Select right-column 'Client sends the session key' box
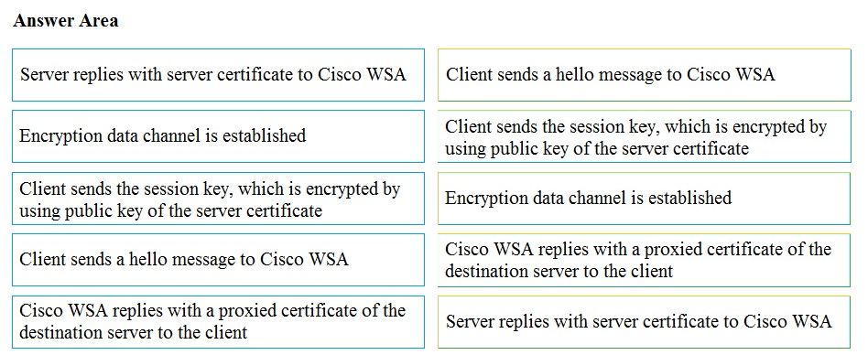This screenshot has width=868, height=355. 645,136
